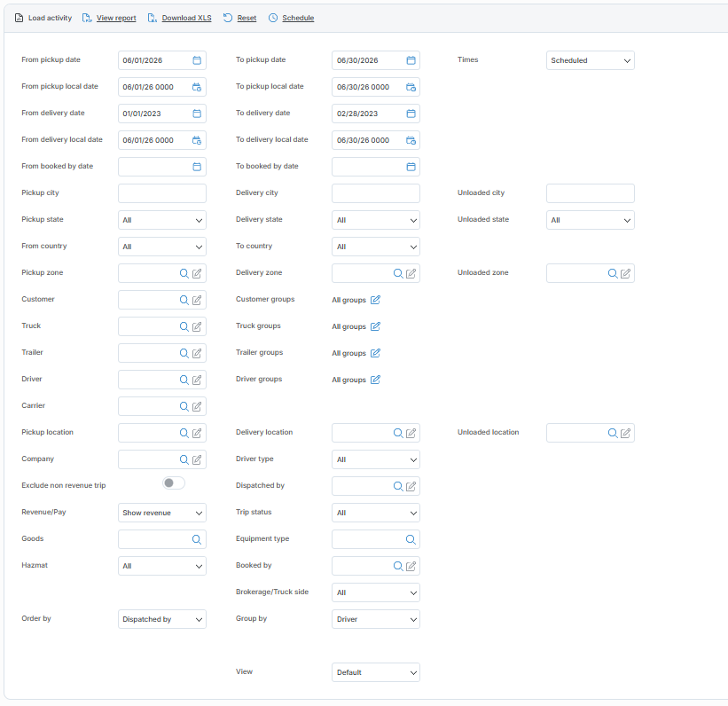Open the Times dropdown
This screenshot has height=706, width=728.
[590, 60]
